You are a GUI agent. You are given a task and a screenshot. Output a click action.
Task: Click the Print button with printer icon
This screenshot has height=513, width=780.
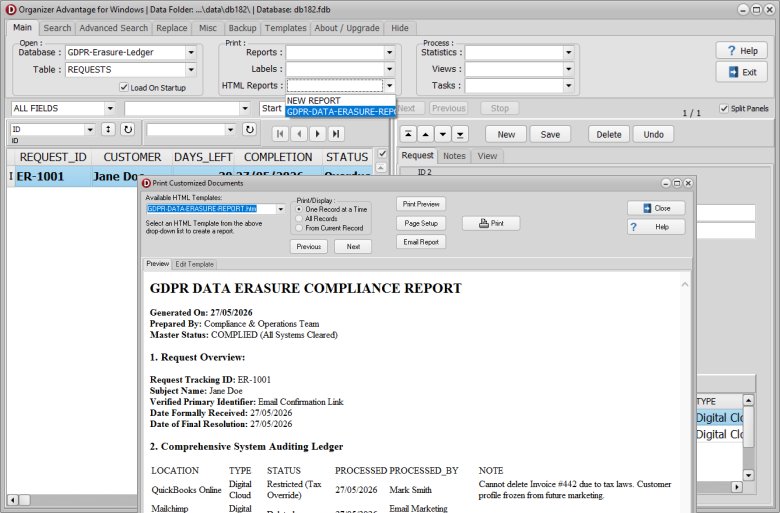tap(491, 223)
